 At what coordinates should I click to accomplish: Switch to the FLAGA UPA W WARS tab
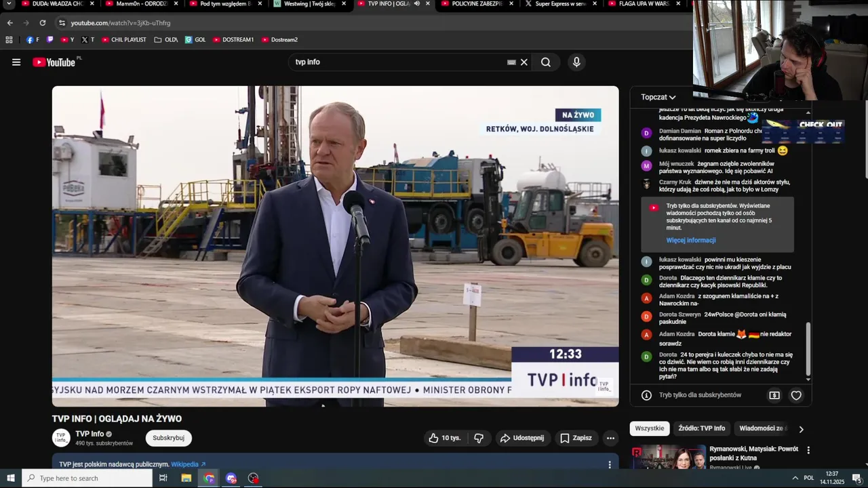point(644,4)
